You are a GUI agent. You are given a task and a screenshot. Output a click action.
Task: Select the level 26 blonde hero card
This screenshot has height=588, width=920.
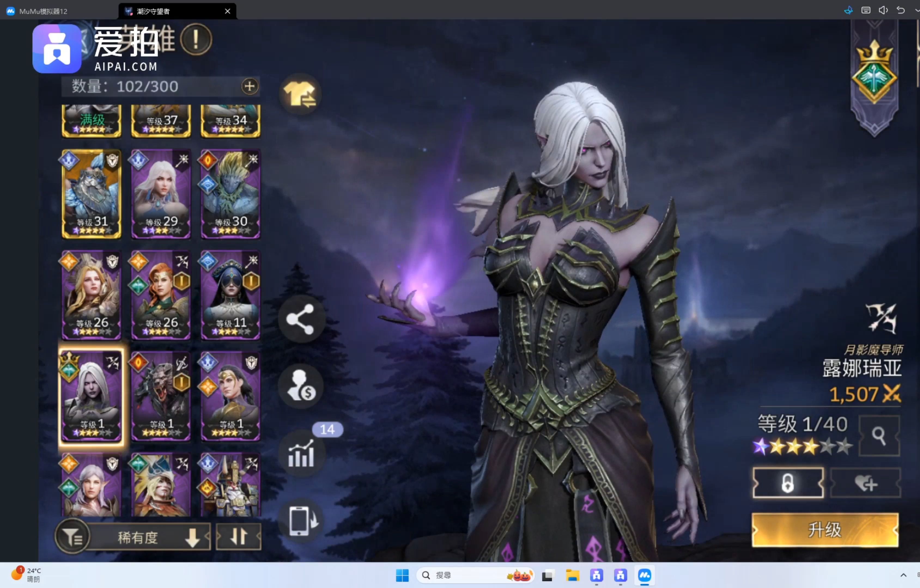(91, 295)
